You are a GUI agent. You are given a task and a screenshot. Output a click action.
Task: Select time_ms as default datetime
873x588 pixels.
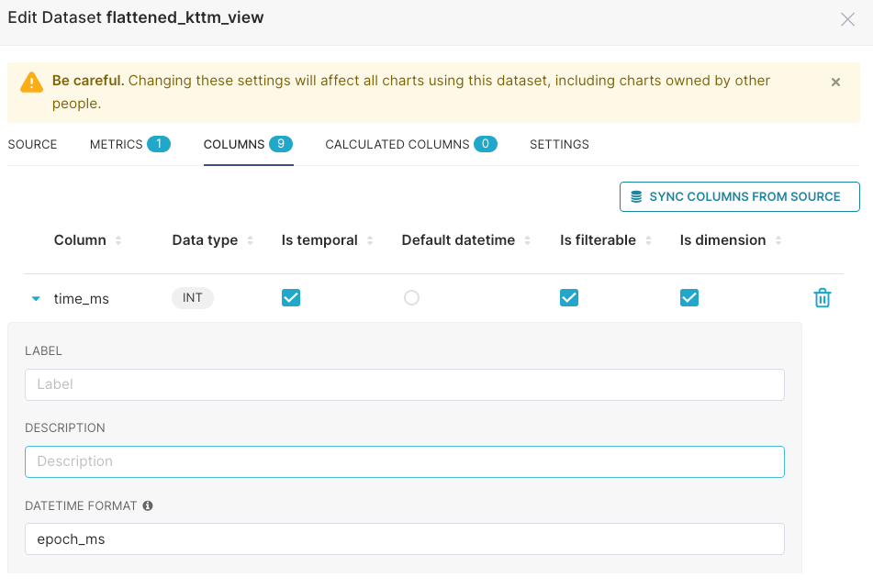(411, 297)
